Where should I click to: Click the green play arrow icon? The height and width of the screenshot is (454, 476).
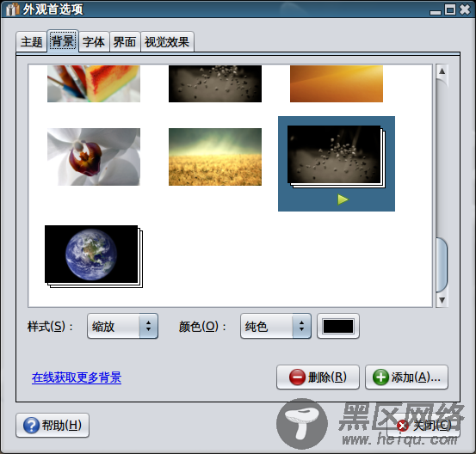[x=343, y=199]
